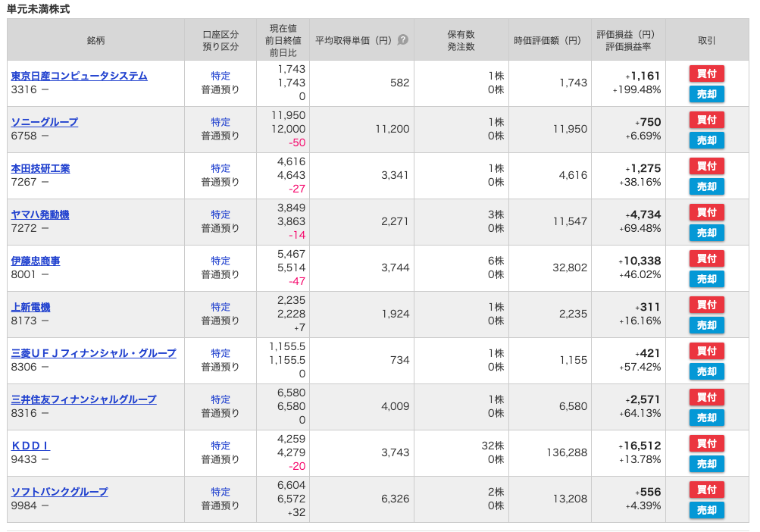This screenshot has width=760, height=532.
Task: Select price change -50 for ソニーグループ
Action: 297,142
